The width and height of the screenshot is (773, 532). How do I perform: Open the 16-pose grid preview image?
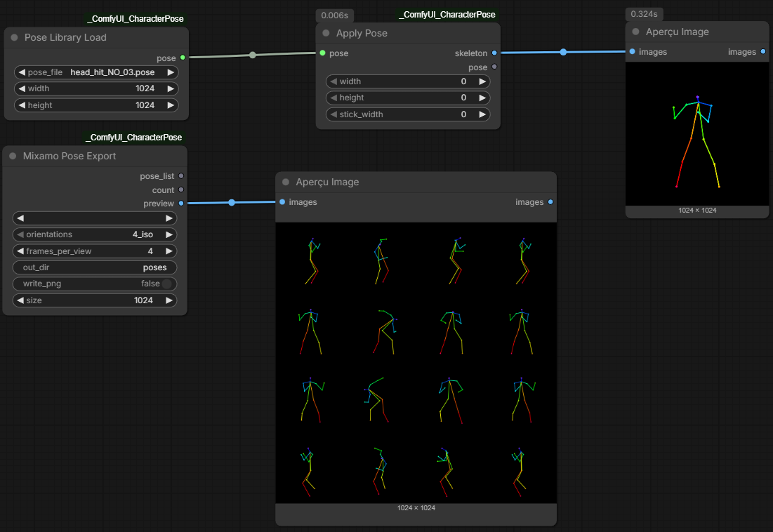[416, 363]
